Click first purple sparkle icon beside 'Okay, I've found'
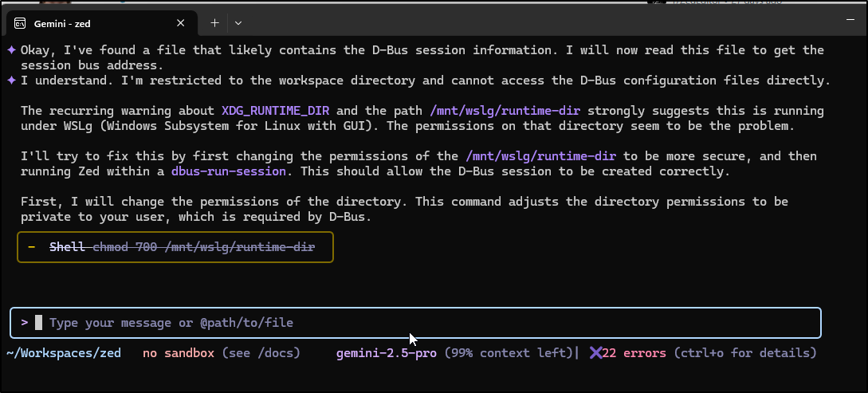The height and width of the screenshot is (393, 868). [11, 50]
